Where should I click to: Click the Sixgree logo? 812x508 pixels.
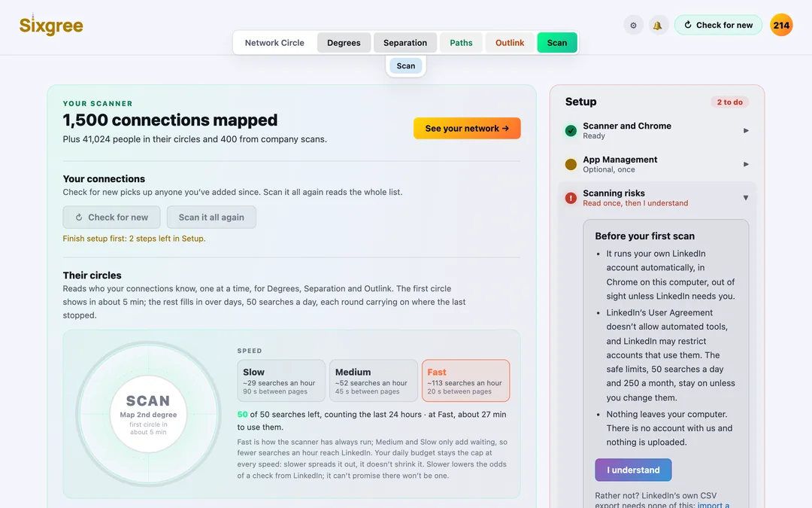[51, 26]
